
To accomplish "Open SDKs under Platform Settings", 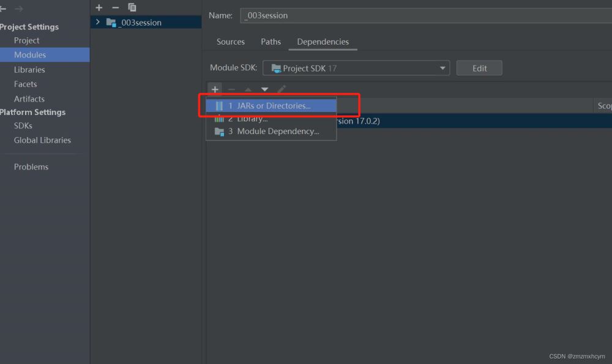I will tap(23, 125).
